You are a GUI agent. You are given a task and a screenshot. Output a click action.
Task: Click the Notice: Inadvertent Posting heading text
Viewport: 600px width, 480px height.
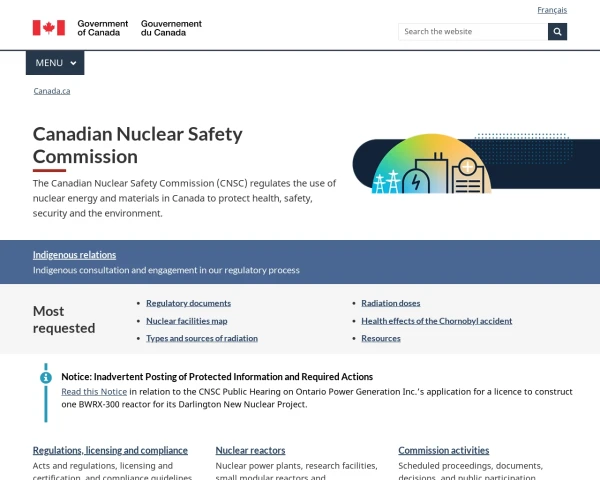(x=217, y=377)
